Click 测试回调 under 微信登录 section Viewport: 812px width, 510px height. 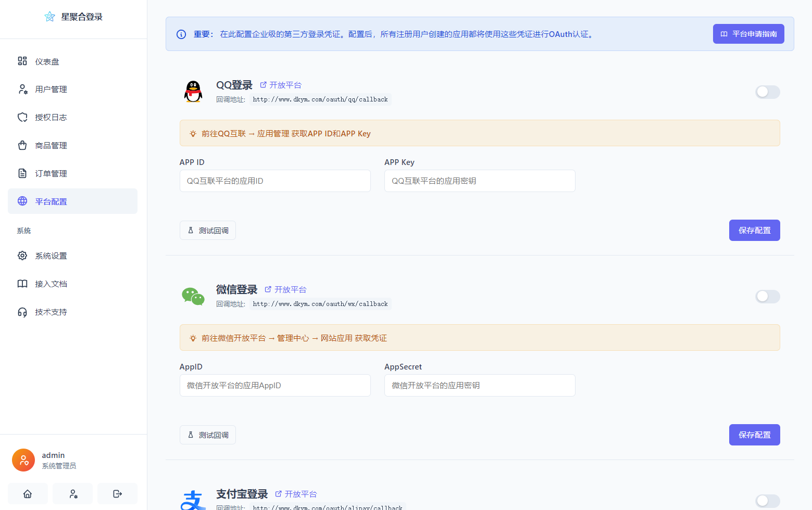(207, 435)
